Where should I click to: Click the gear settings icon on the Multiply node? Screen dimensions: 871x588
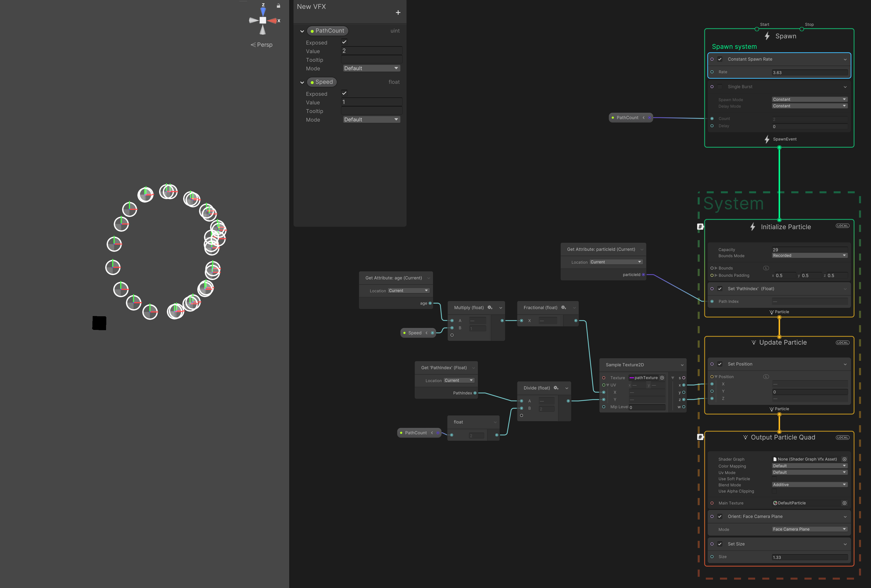coord(490,308)
